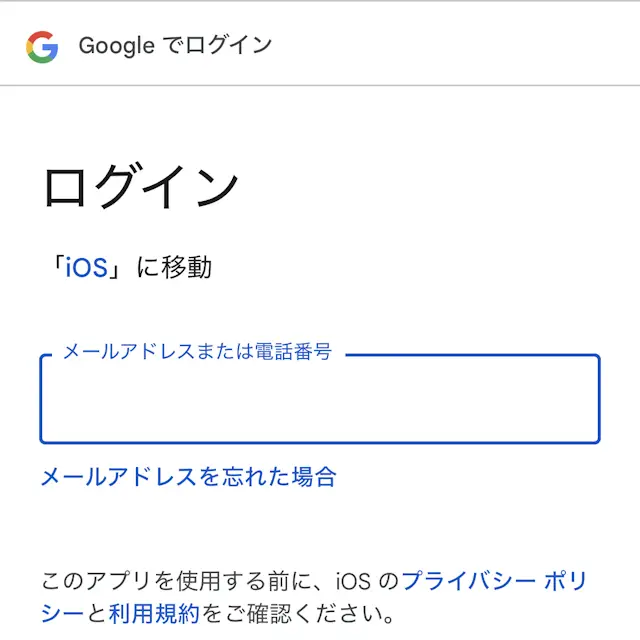Click the blue iOS app name link
This screenshot has width=640, height=640.
coord(86,268)
